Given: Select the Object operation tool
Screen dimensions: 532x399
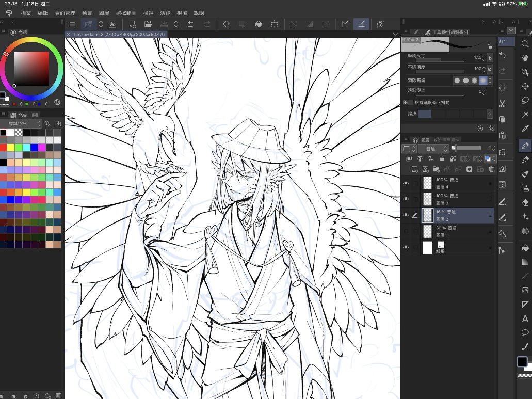Looking at the screenshot, I should (x=525, y=72).
